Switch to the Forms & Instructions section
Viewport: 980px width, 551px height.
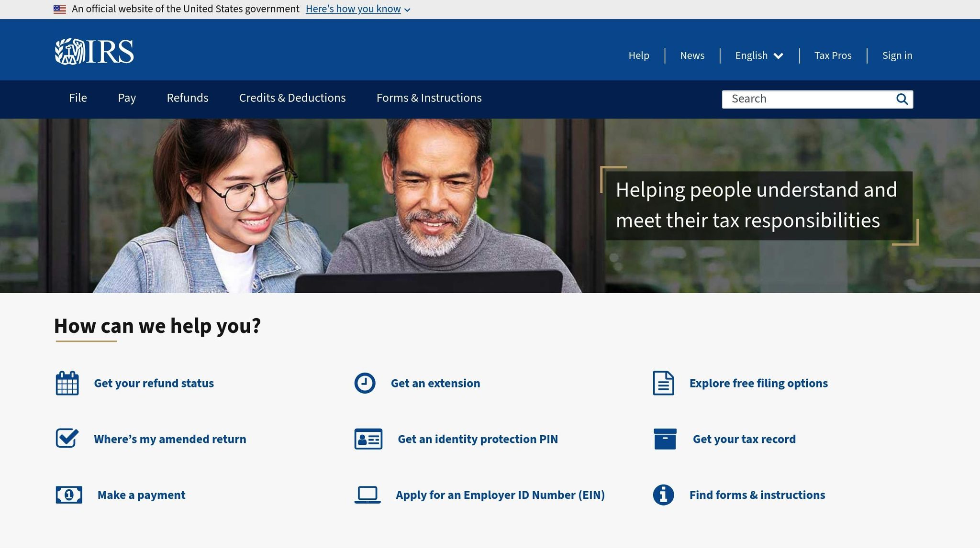click(429, 98)
